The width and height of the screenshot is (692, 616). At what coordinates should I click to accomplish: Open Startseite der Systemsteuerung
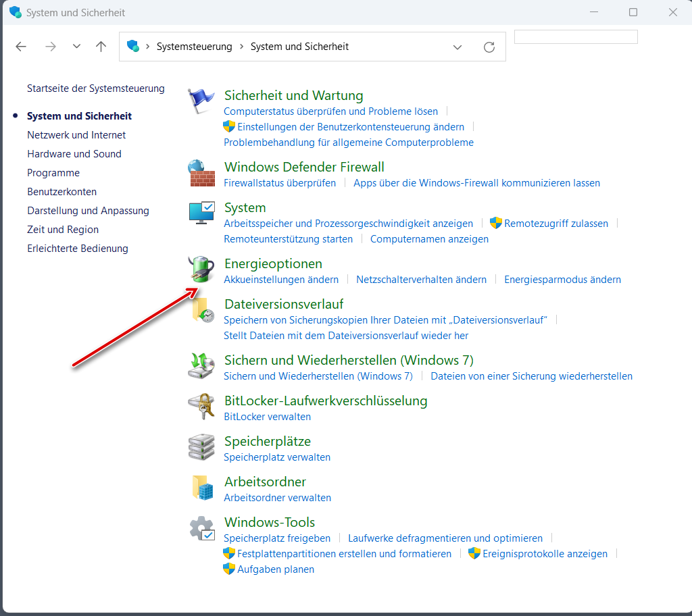(96, 88)
